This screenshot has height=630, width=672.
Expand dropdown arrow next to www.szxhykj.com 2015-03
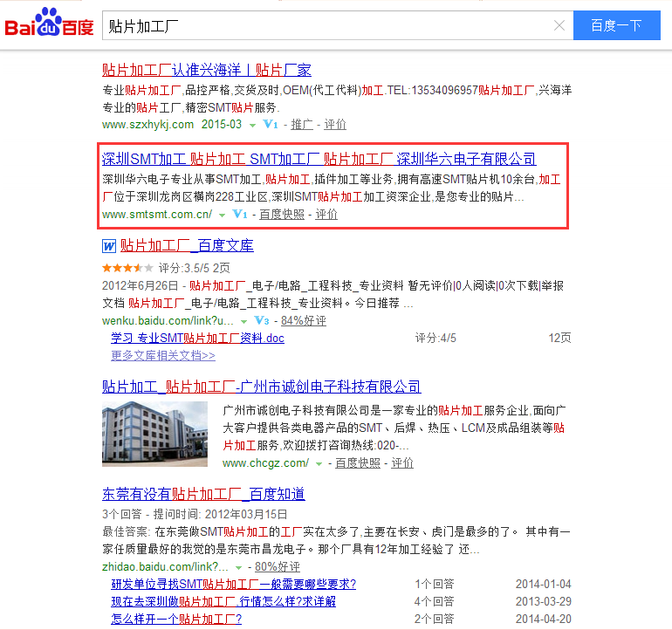pyautogui.click(x=252, y=125)
